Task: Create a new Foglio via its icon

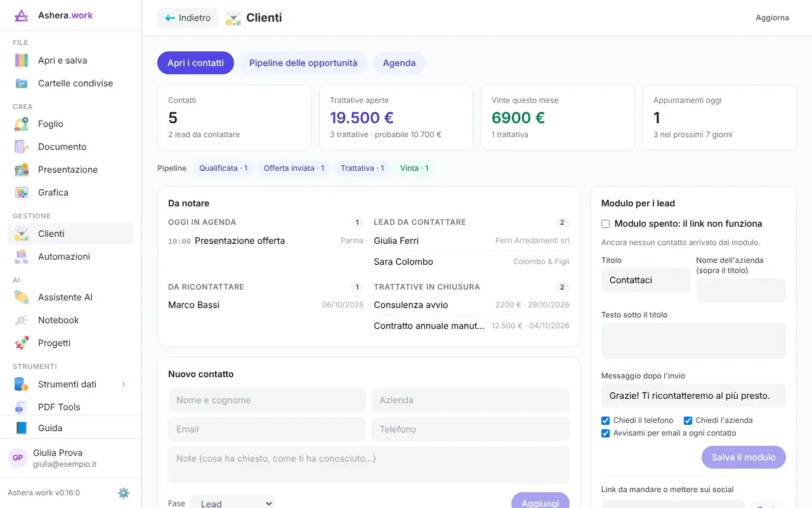Action: coord(22,124)
